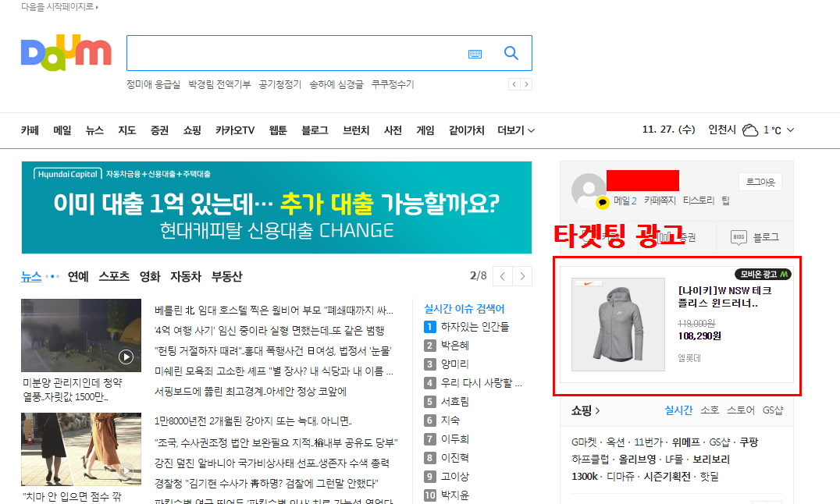The image size is (840, 504).
Task: Switch to the 부동산 tab
Action: click(x=226, y=276)
